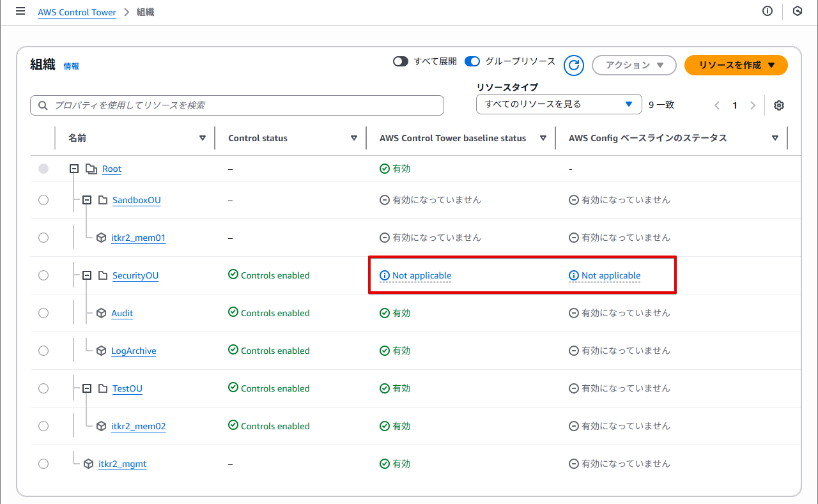This screenshot has width=818, height=504.
Task: Click SecurityOU baseline Not applicable info icon
Action: click(385, 276)
